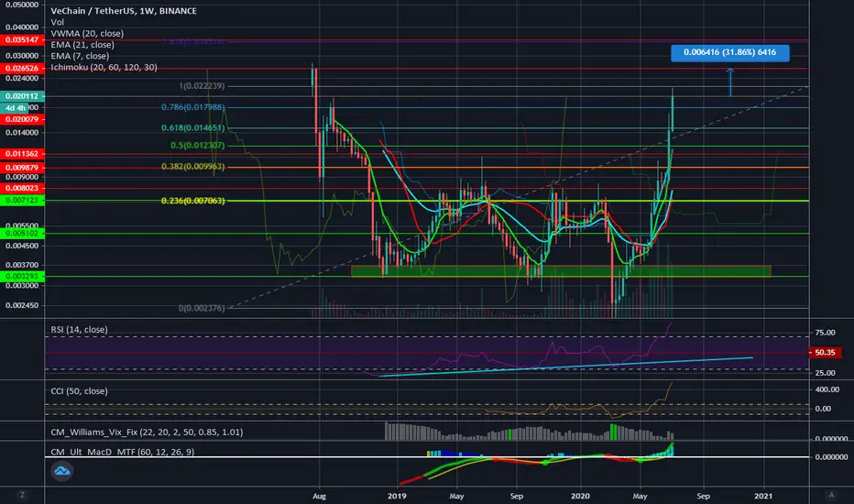Select the Fibonacci 0.5(0.012307) level label
The image size is (854, 504).
pos(197,146)
